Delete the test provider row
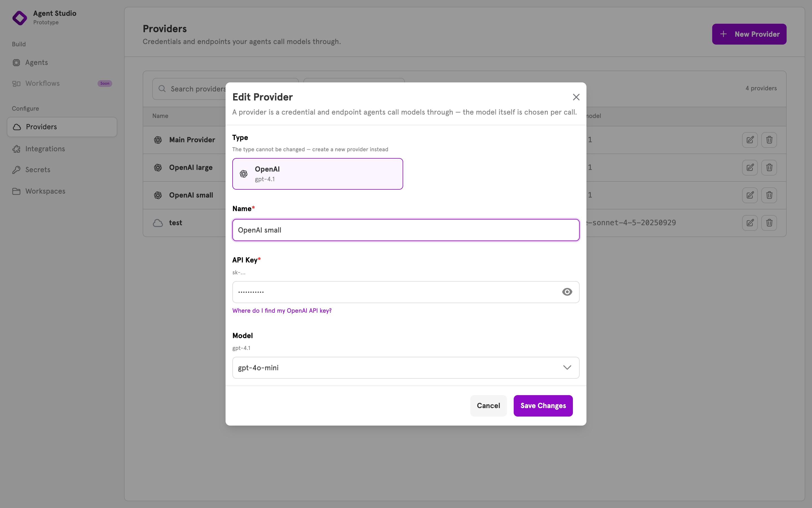Screen dimensions: 812x508 coord(769,223)
